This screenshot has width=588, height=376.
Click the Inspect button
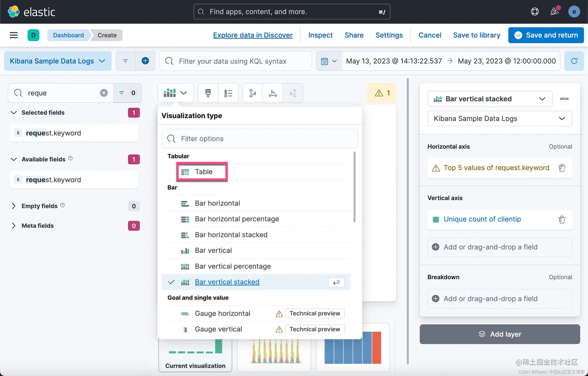pos(320,35)
